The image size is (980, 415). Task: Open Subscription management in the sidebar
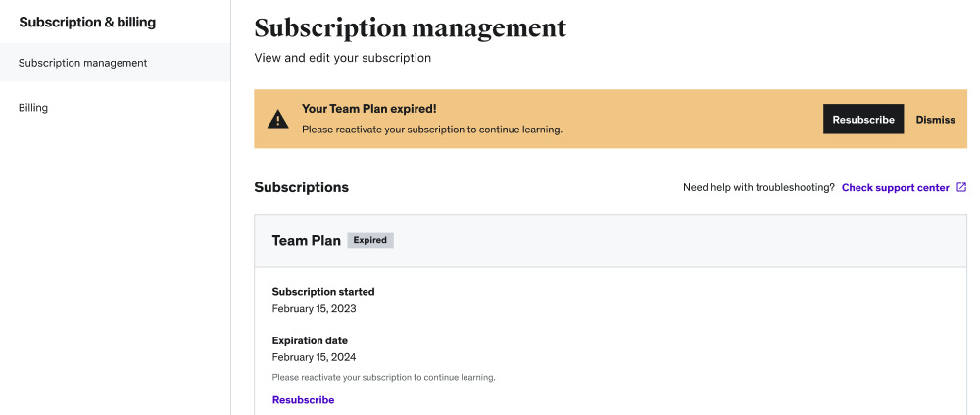[83, 63]
